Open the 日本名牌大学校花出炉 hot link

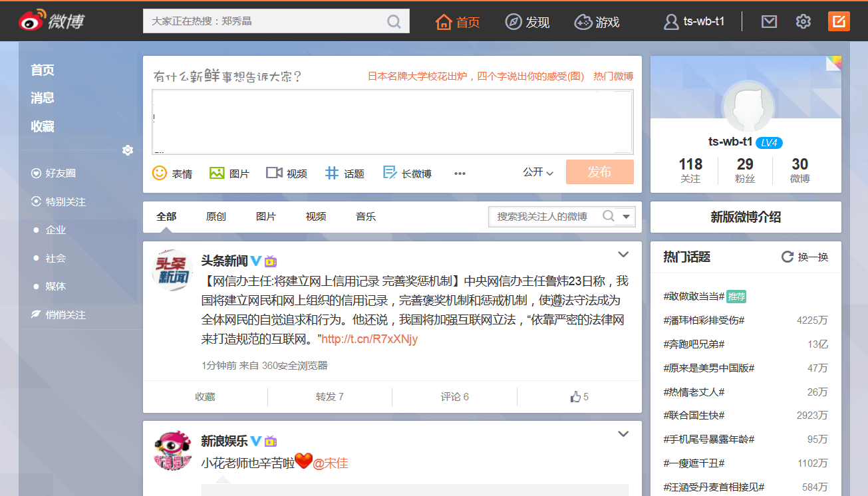coord(476,76)
